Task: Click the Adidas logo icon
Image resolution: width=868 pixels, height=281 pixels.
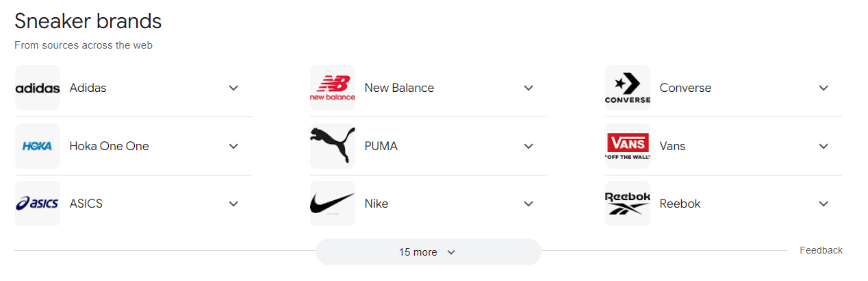Action: 37,88
